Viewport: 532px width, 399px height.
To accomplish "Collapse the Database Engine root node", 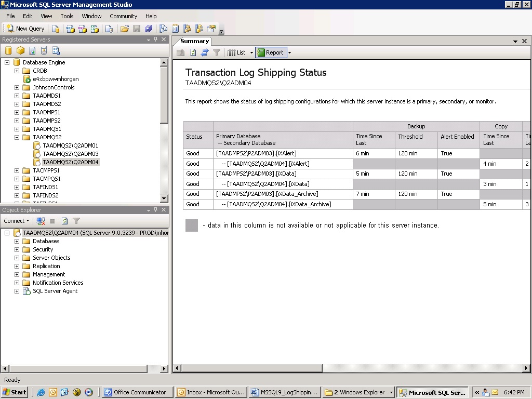I will pos(7,62).
